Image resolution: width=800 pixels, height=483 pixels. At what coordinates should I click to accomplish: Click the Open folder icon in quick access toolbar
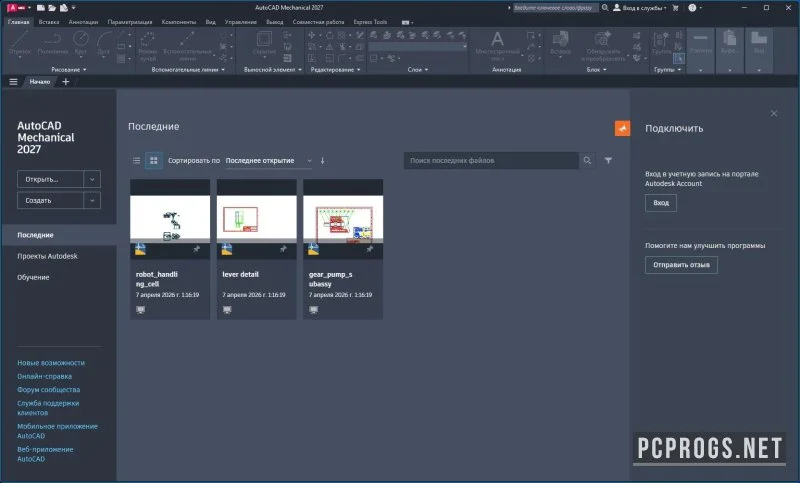click(52, 8)
